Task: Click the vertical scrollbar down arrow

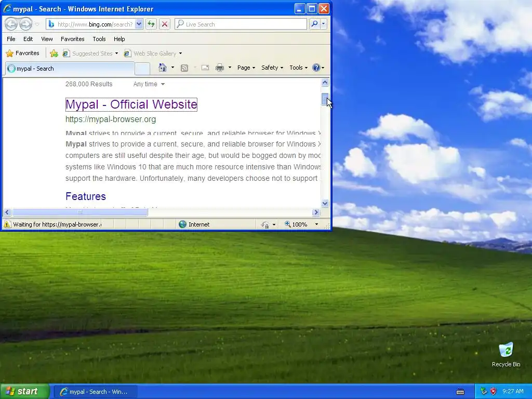Action: pyautogui.click(x=325, y=204)
